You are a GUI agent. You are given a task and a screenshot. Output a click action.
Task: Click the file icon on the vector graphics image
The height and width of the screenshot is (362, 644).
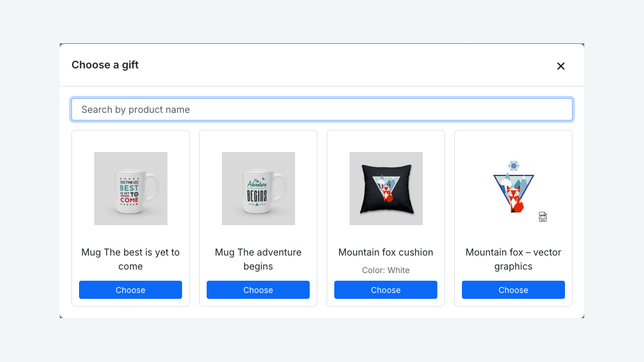[543, 217]
